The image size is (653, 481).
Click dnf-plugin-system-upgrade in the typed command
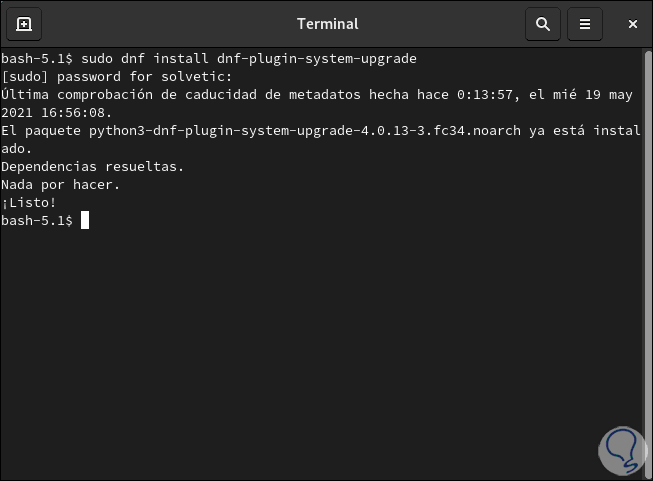318,58
